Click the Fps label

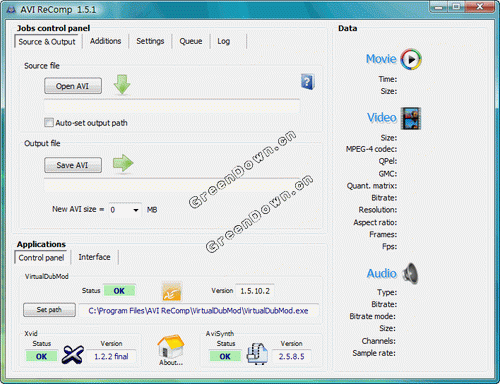click(389, 246)
